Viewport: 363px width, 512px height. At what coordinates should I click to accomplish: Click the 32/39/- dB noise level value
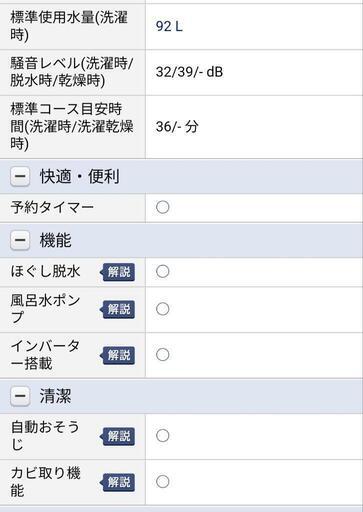(x=189, y=72)
